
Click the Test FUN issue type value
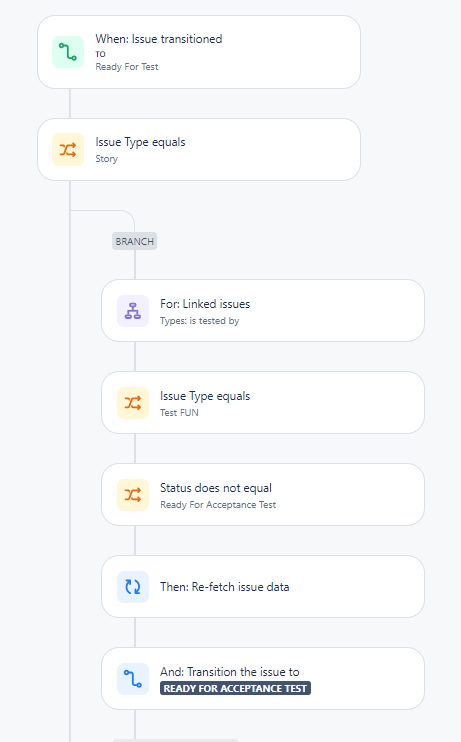179,413
